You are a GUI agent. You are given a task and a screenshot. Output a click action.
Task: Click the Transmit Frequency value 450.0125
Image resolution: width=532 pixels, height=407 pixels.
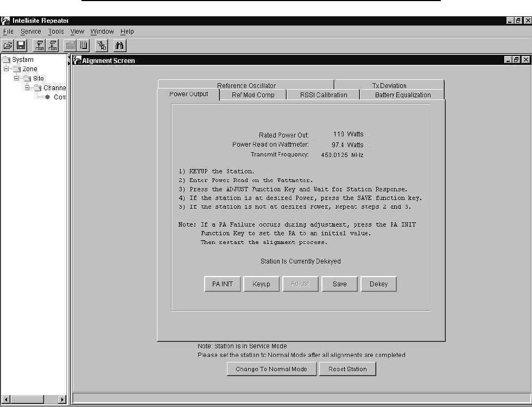point(334,155)
